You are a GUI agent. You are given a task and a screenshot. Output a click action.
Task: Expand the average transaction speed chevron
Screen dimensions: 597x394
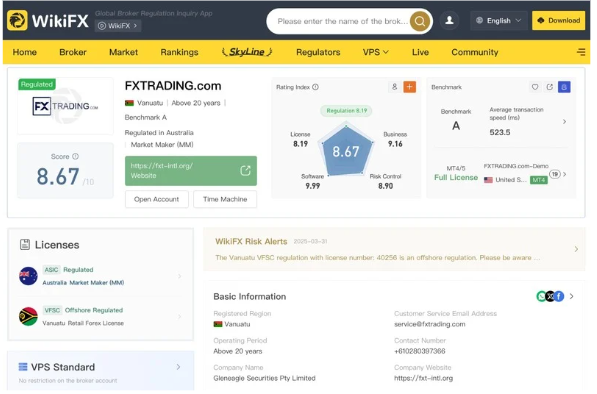coord(564,121)
